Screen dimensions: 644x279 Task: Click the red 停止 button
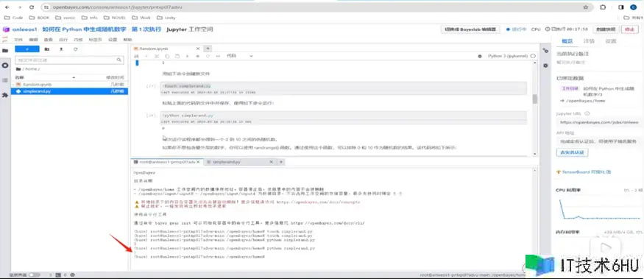[x=629, y=29]
